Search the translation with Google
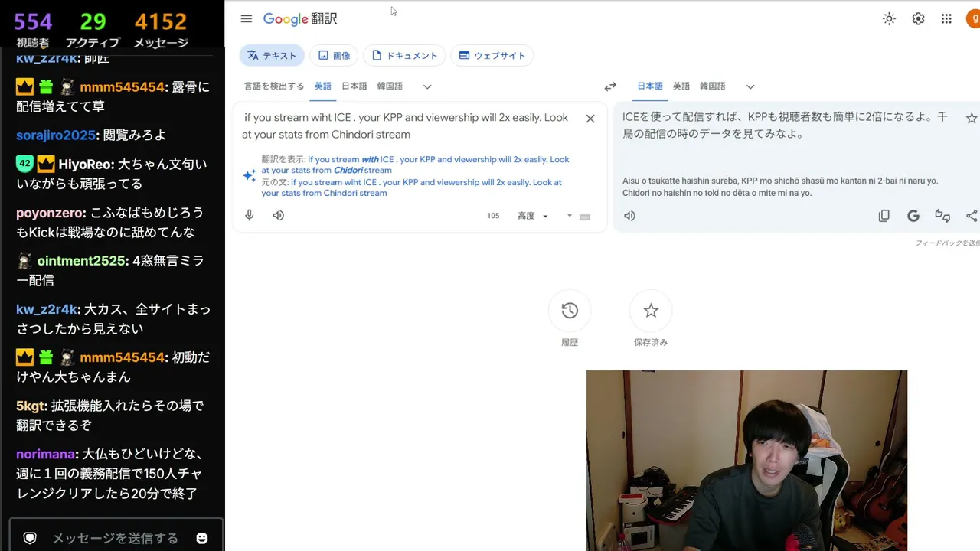 (x=913, y=216)
